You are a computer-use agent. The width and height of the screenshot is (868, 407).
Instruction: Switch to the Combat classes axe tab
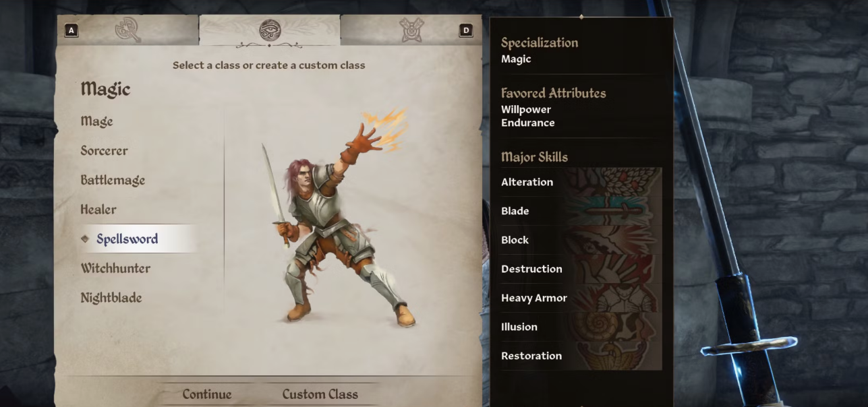click(127, 30)
